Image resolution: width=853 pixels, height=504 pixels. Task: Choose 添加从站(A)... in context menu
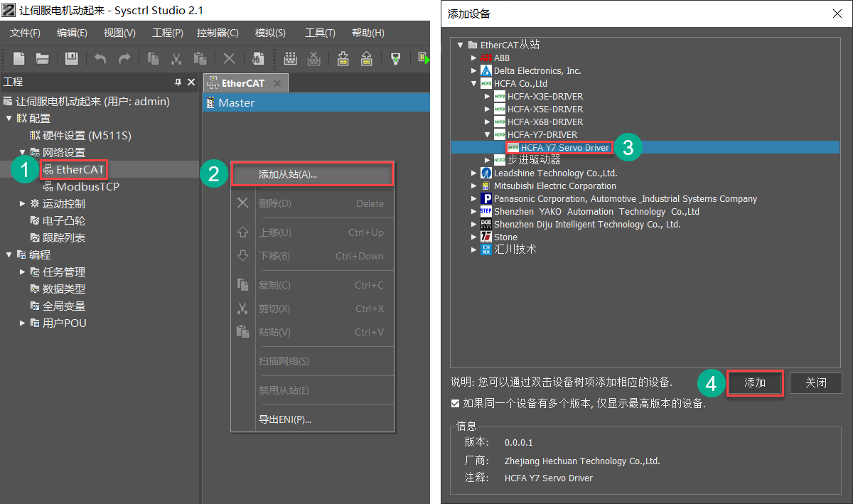[x=313, y=175]
